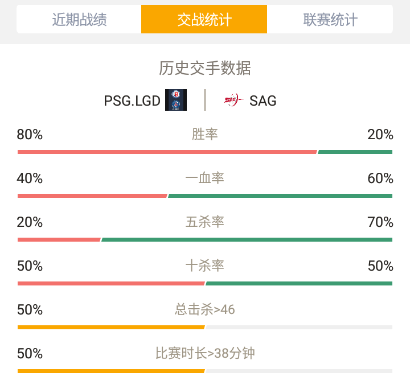Open the 近期战绩 tab
Viewport: 410px width, 389px height.
tap(79, 19)
